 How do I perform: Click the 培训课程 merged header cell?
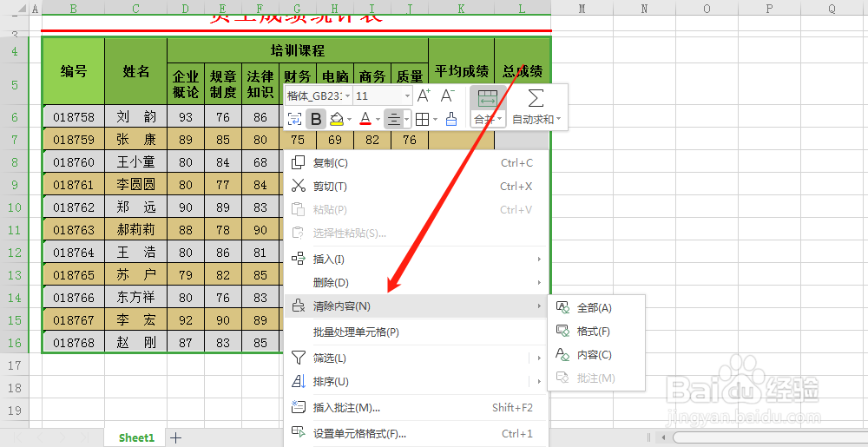[298, 51]
